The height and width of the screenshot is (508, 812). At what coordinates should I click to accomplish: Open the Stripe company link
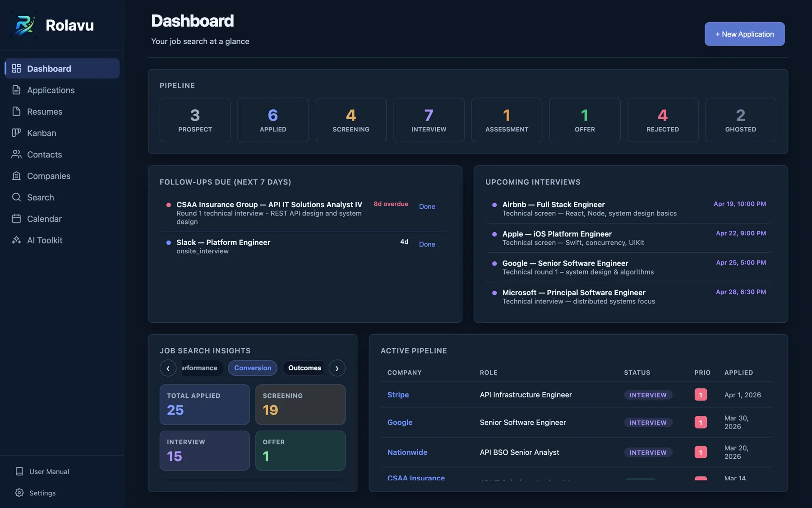(x=398, y=395)
